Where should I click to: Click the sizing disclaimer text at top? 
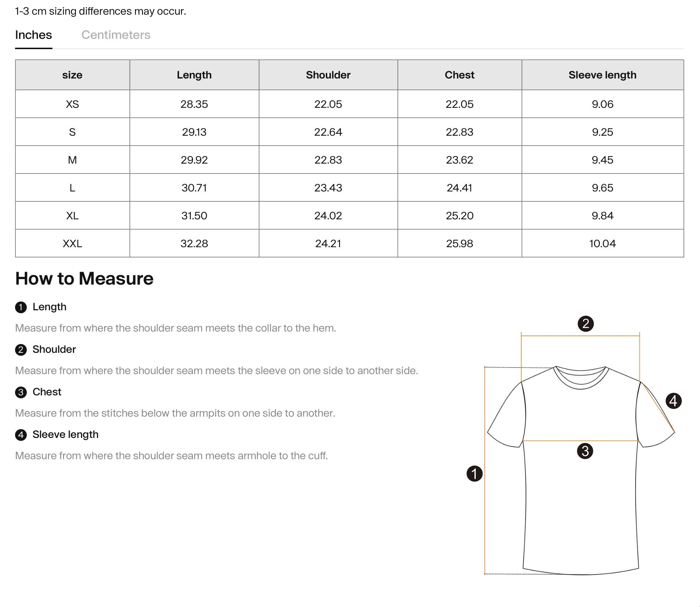pyautogui.click(x=101, y=11)
